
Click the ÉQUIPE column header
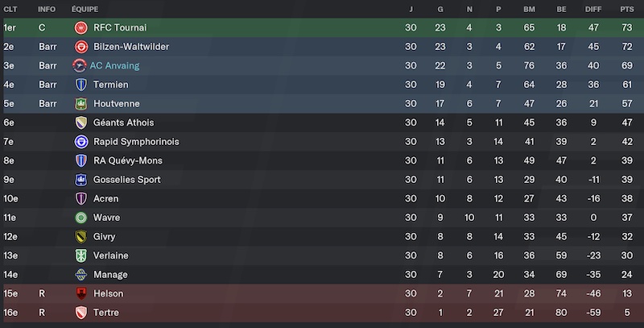tap(85, 9)
